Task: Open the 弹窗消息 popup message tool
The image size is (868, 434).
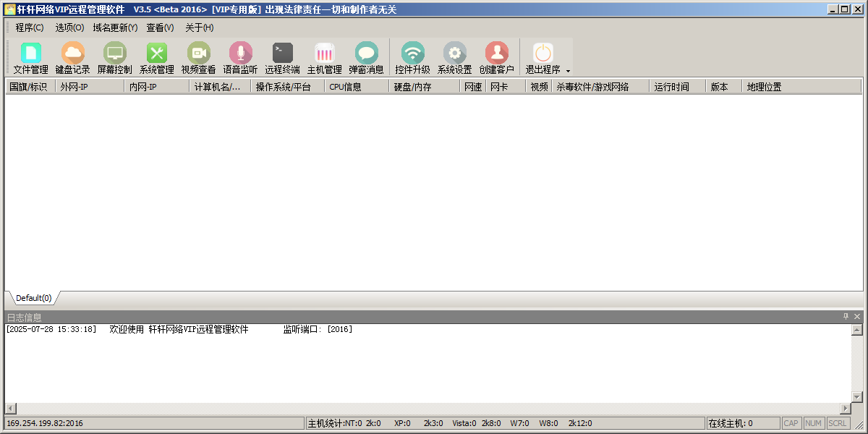Action: (x=366, y=58)
